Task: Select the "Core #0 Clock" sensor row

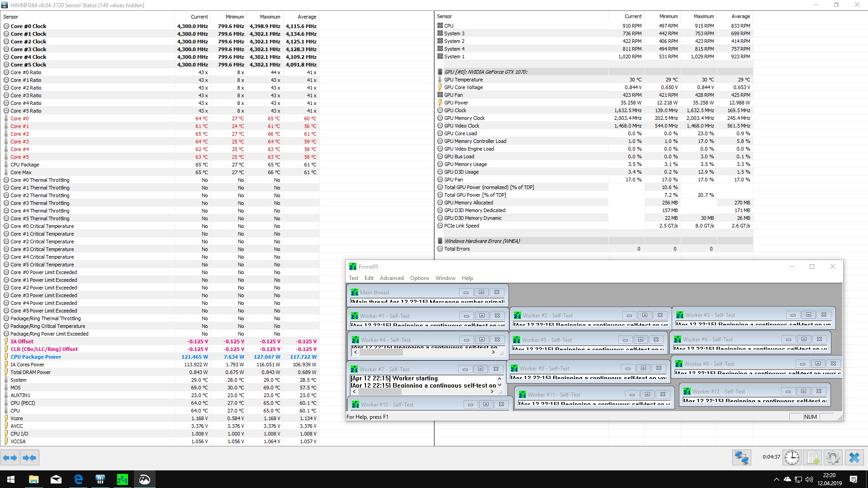Action: pyautogui.click(x=160, y=26)
